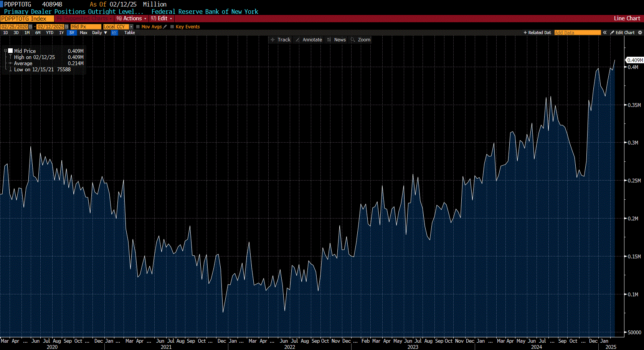
Task: Select the 1Y time range
Action: [61, 33]
